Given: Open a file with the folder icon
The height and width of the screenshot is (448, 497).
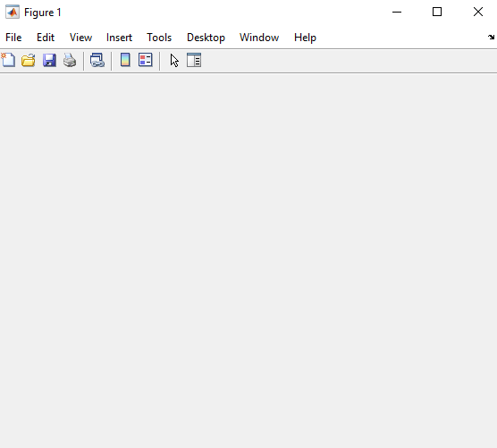Looking at the screenshot, I should pyautogui.click(x=29, y=60).
